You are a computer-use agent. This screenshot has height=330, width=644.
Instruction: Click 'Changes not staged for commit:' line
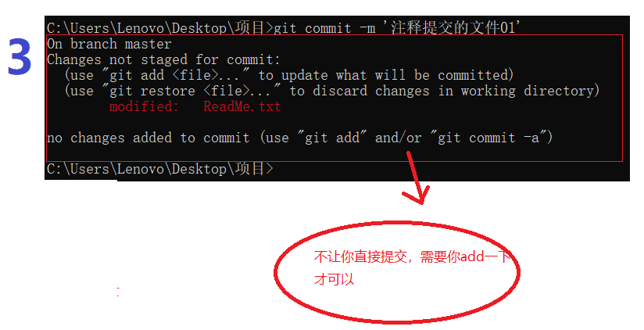pos(163,59)
